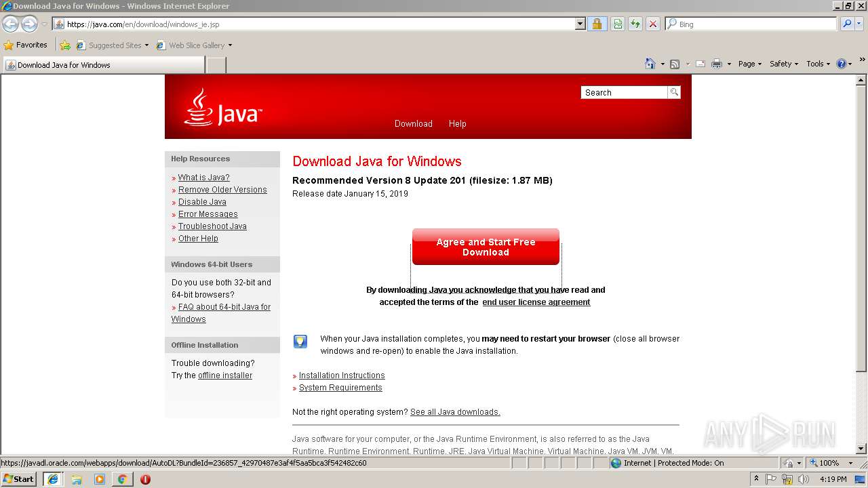The image size is (868, 488).
Task: Click the Java logo in the header
Action: (x=222, y=107)
